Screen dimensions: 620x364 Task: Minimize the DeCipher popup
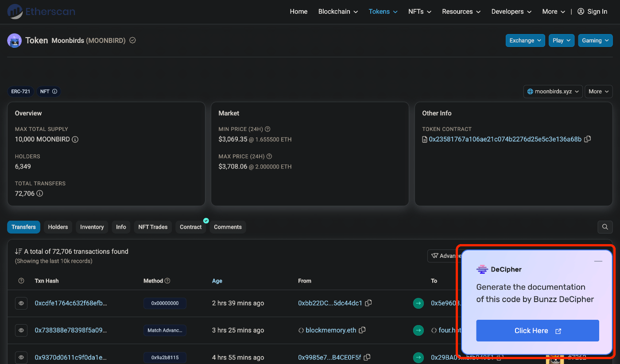[598, 261]
